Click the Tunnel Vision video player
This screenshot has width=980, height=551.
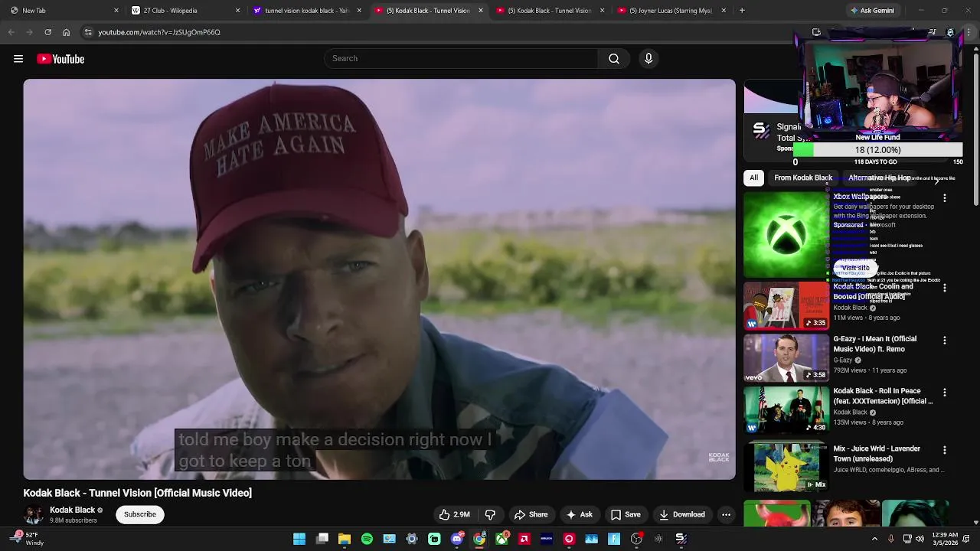click(379, 279)
